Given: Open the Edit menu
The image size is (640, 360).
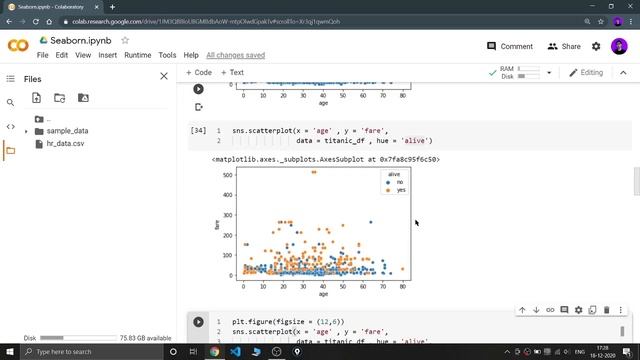Looking at the screenshot, I should 62,55.
